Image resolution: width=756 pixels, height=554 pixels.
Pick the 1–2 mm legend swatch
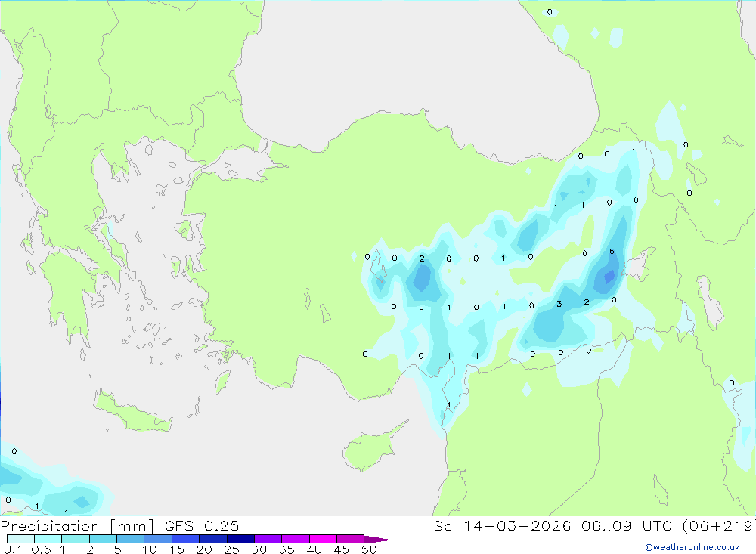pyautogui.click(x=75, y=539)
